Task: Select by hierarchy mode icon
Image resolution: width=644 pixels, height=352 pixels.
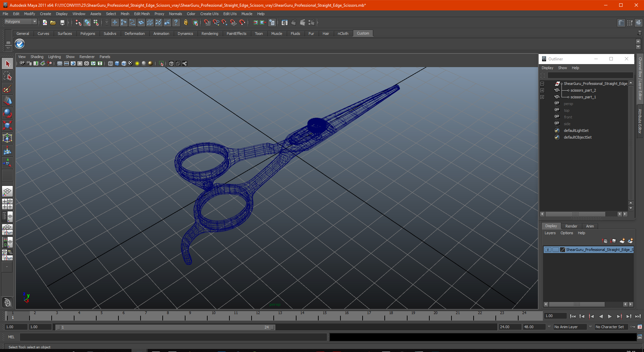Action: (x=78, y=22)
